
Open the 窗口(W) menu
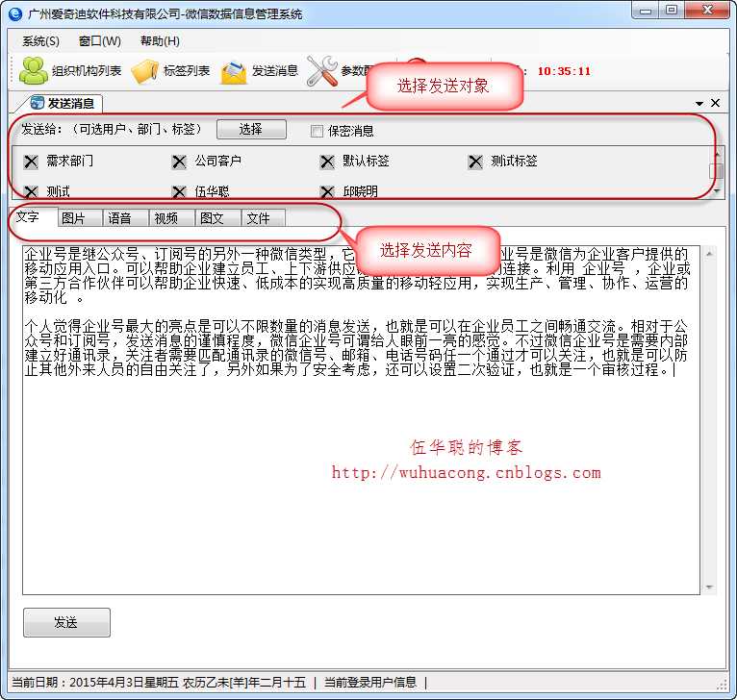click(100, 41)
